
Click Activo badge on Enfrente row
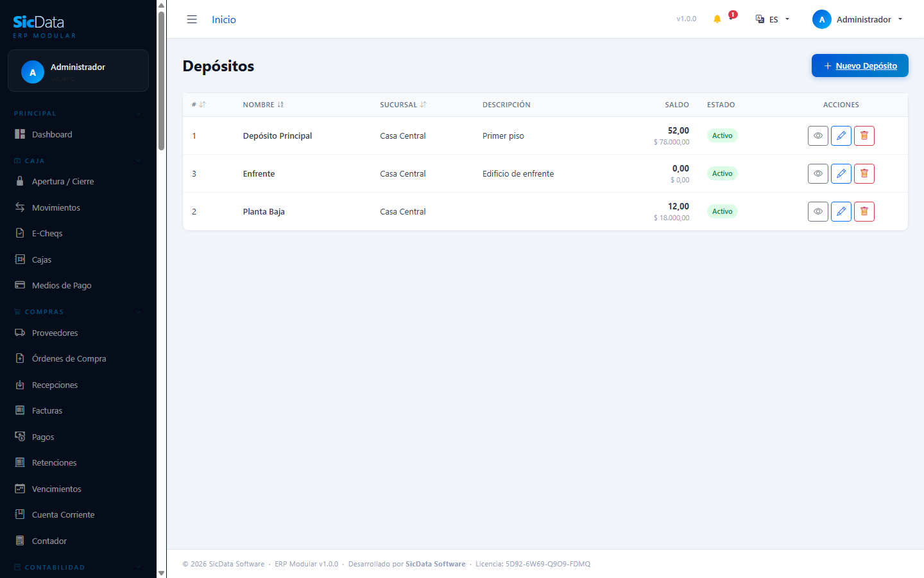tap(723, 173)
